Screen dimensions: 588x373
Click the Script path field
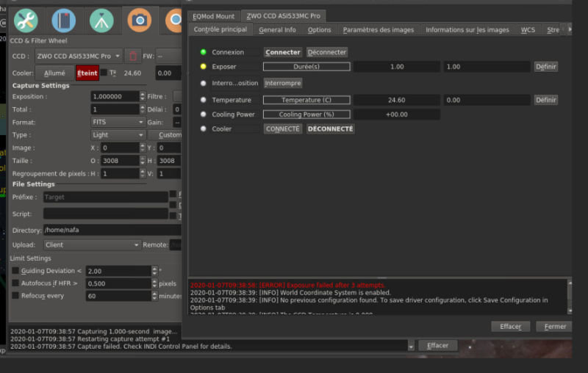coord(105,214)
